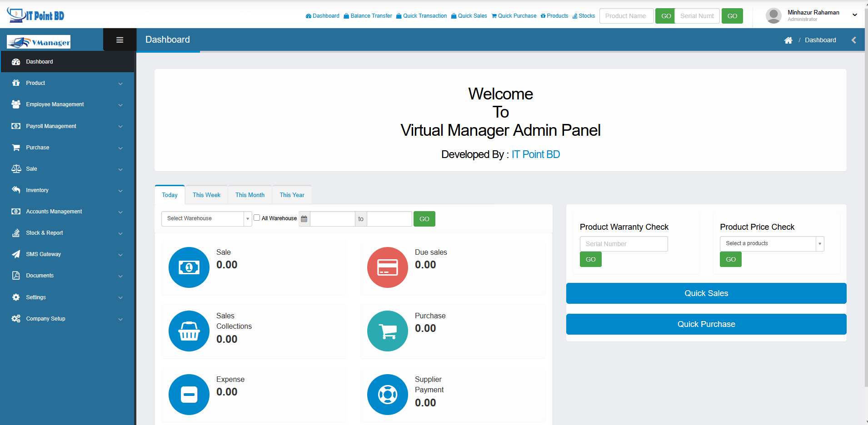Enable the All Warehouse checkbox
868x425 pixels.
point(256,217)
